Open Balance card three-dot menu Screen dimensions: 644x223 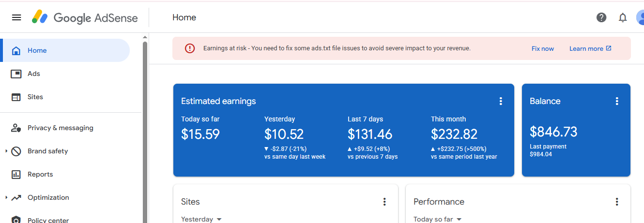click(x=617, y=101)
